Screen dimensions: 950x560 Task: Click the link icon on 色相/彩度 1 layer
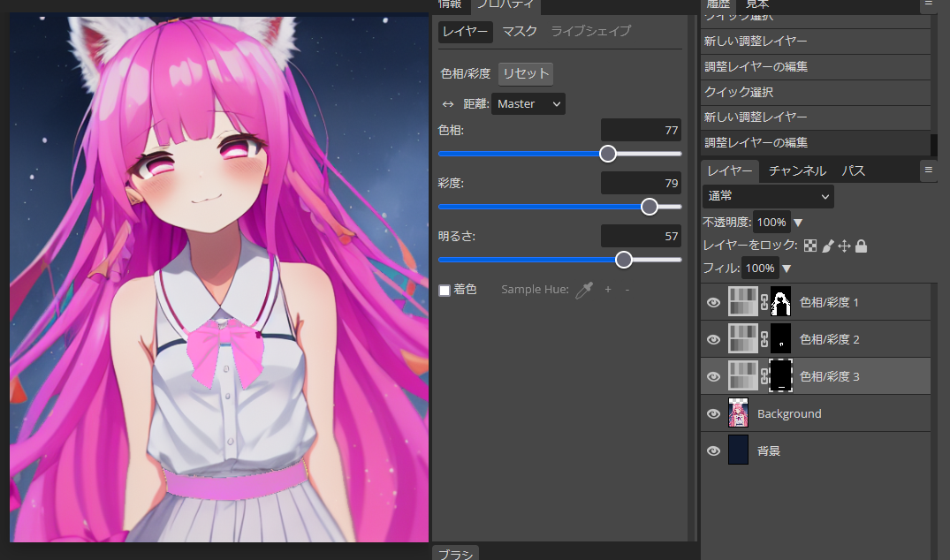click(764, 302)
